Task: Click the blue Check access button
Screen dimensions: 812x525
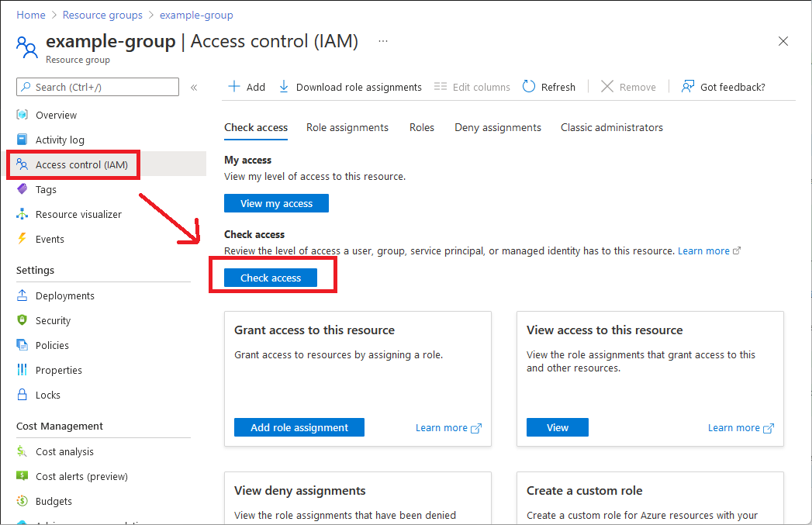Action: [x=271, y=278]
